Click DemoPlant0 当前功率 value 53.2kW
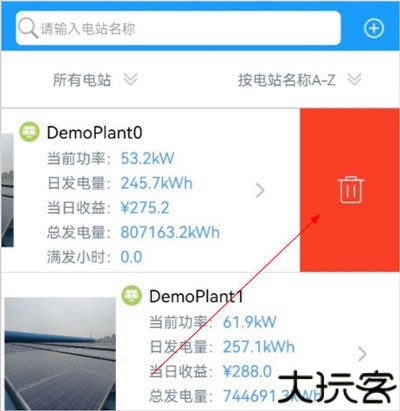The image size is (400, 411). (147, 158)
